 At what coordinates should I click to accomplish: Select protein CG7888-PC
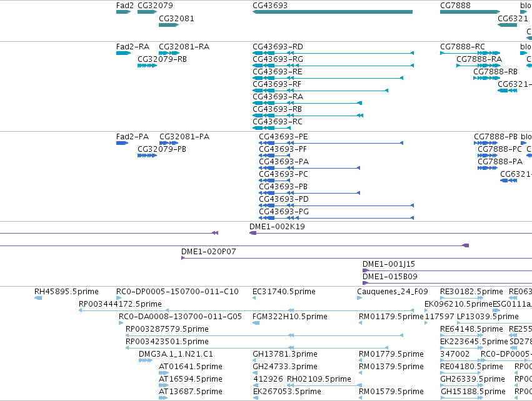pos(488,156)
